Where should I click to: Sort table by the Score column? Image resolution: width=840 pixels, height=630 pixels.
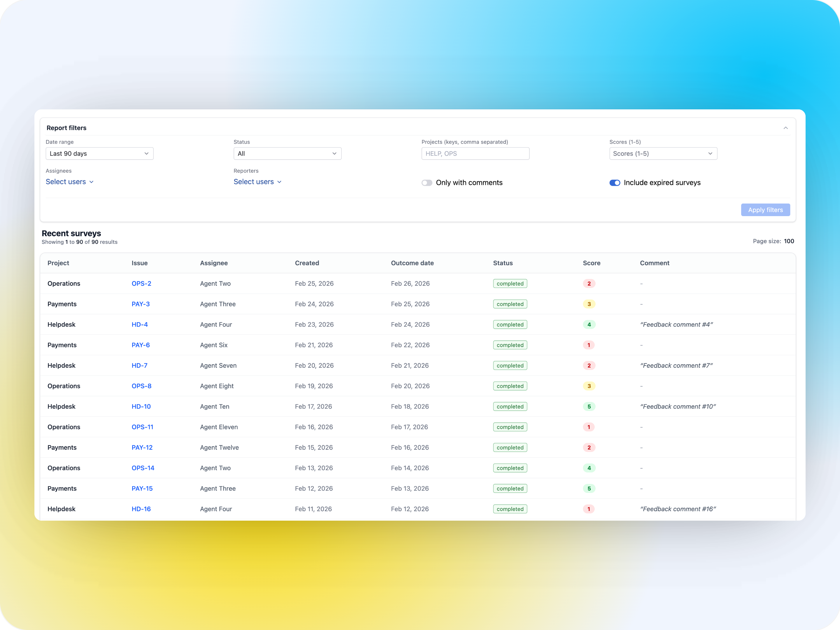591,263
